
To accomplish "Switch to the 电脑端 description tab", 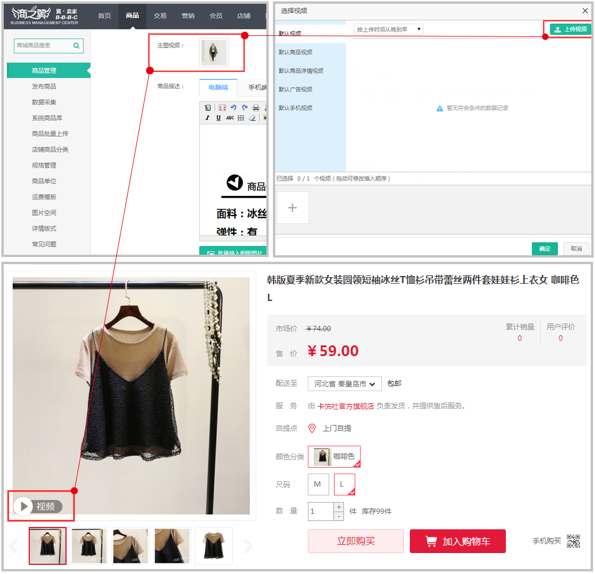I will [218, 88].
